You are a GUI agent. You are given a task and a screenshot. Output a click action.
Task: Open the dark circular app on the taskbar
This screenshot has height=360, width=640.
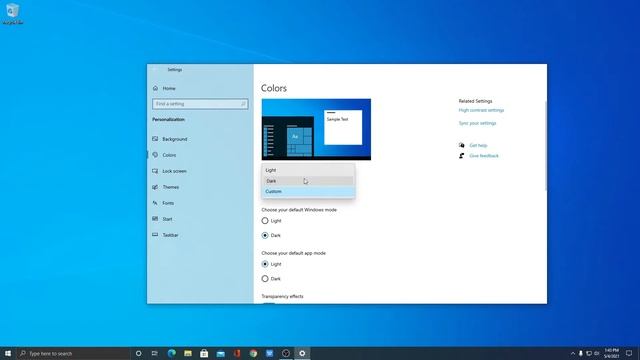[x=286, y=353]
